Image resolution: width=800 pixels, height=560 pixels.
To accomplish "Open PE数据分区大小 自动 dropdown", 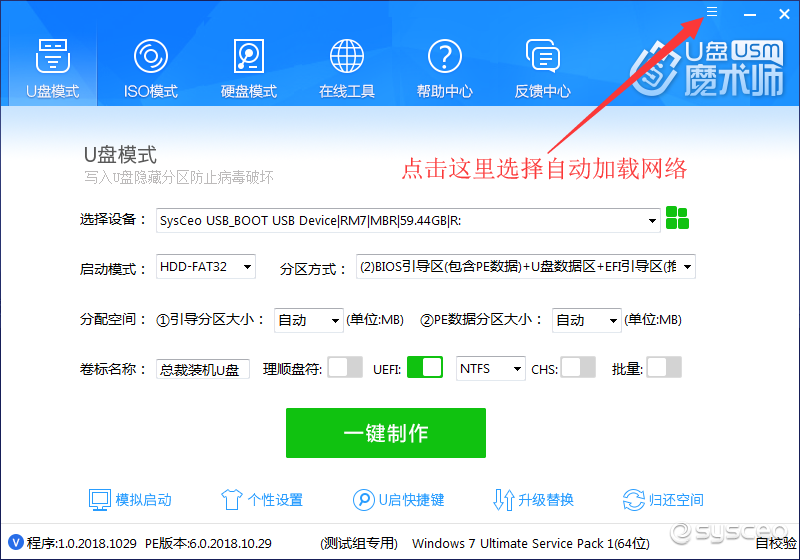I will click(x=587, y=320).
